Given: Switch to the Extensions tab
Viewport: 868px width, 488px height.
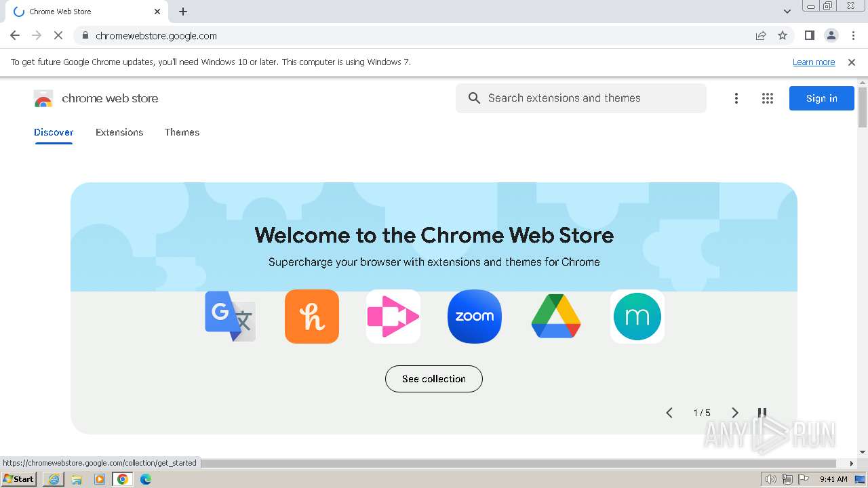Looking at the screenshot, I should pyautogui.click(x=119, y=132).
